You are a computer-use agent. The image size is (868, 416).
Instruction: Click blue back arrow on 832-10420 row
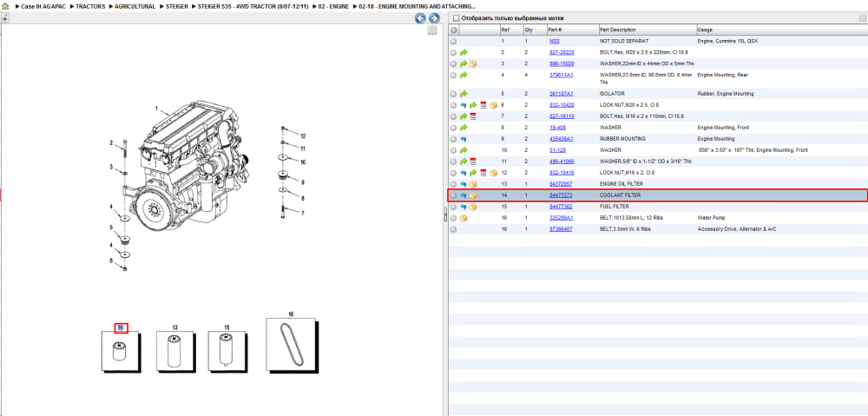[x=464, y=105]
